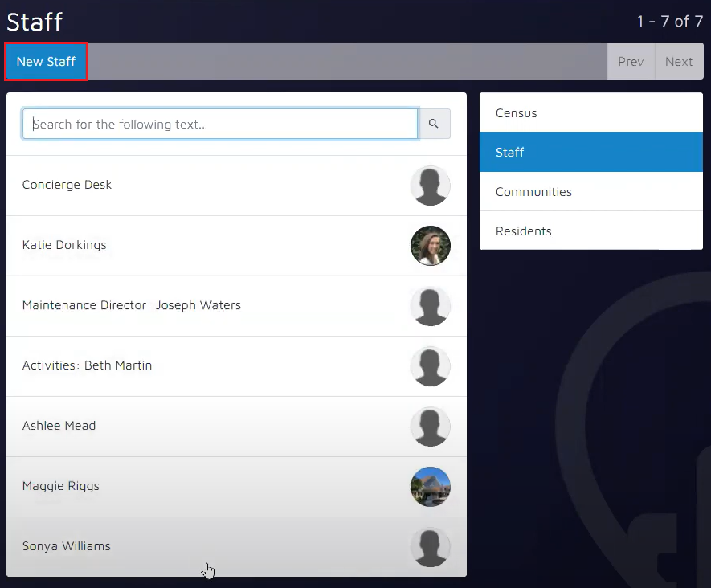Screen dimensions: 711x588
Task: Select the Staff menu item
Action: (x=590, y=153)
